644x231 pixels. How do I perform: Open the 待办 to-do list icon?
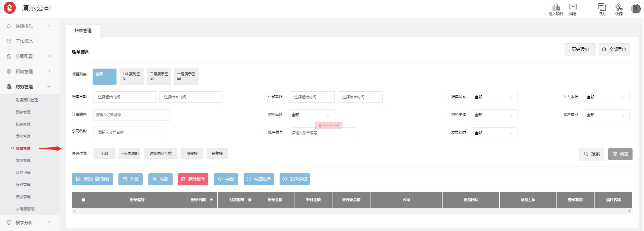602,7
